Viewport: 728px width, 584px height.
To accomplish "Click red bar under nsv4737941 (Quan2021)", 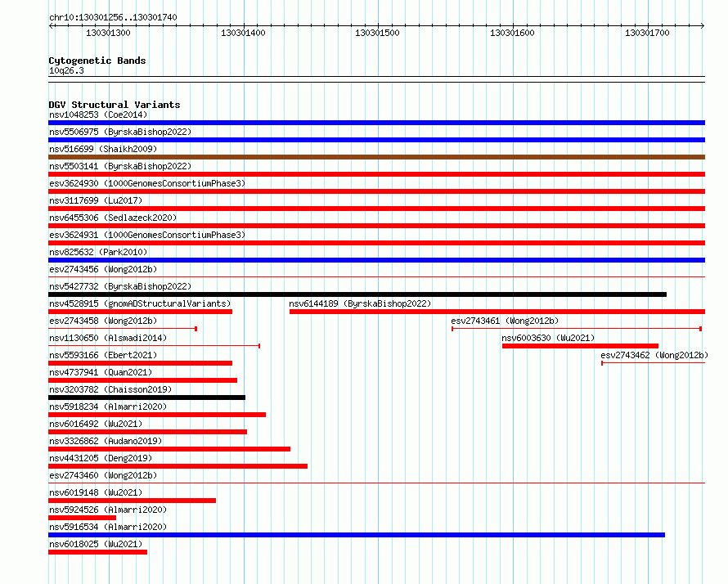I will [142, 380].
